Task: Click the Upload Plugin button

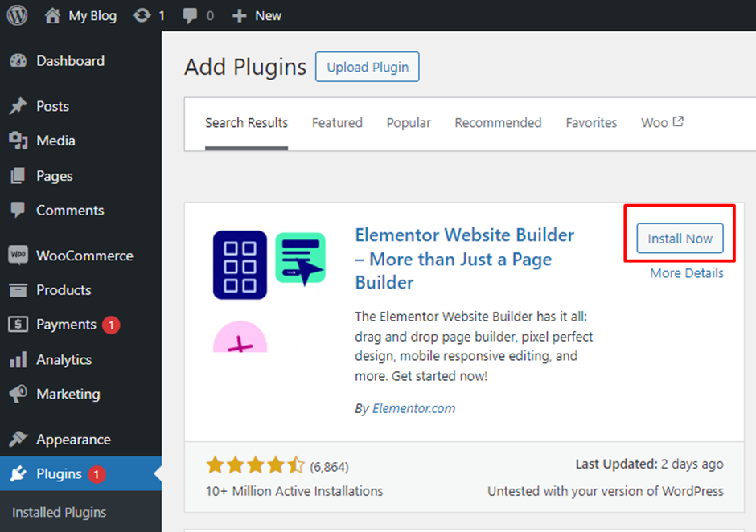Action: point(367,67)
